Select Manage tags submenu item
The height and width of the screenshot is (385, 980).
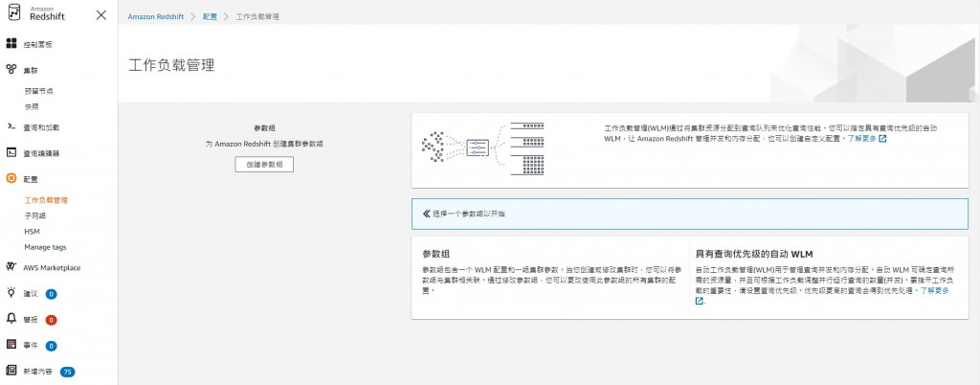pyautogui.click(x=45, y=247)
